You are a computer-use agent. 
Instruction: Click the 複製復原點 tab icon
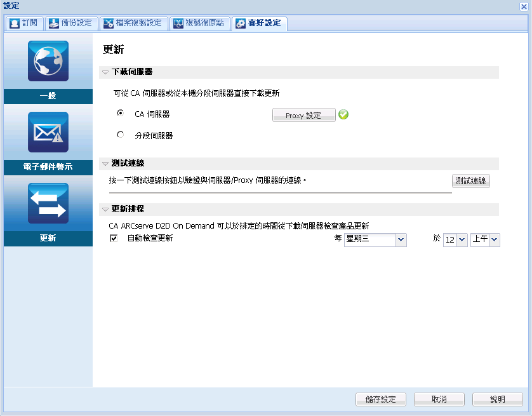pyautogui.click(x=178, y=23)
